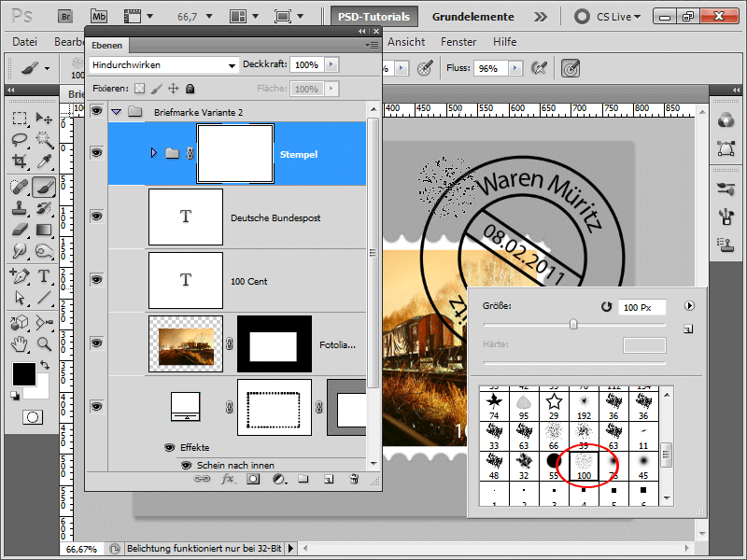The width and height of the screenshot is (747, 560).
Task: Lock transparent pixels in Fixieren row
Action: click(139, 89)
